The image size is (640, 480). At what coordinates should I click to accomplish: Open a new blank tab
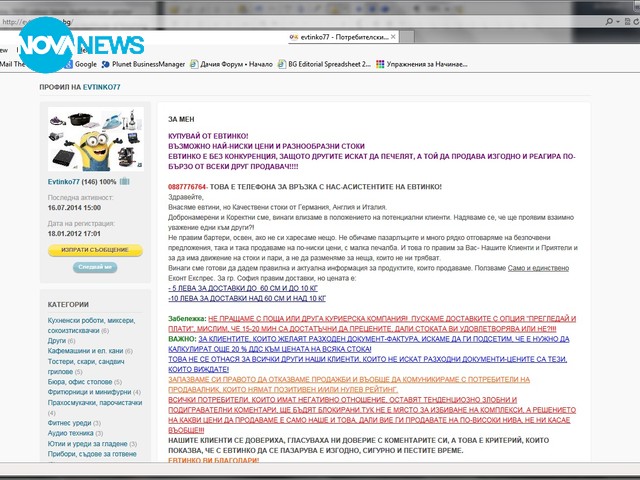point(407,37)
